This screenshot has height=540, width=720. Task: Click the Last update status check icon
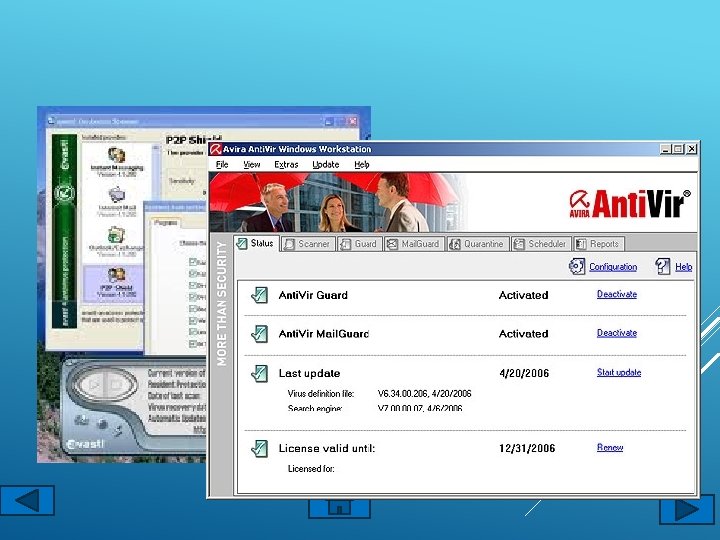259,373
